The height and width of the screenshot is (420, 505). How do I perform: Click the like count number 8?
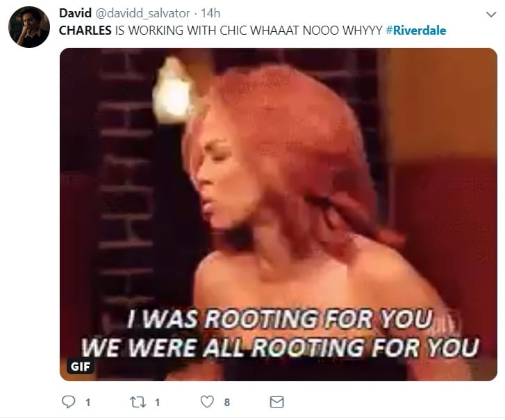coord(226,403)
